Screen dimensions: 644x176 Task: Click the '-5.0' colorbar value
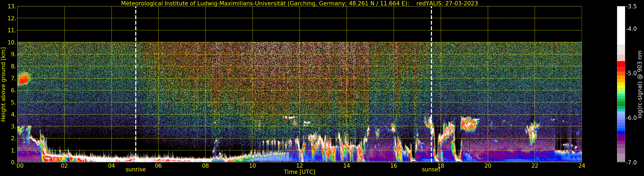click(x=631, y=73)
